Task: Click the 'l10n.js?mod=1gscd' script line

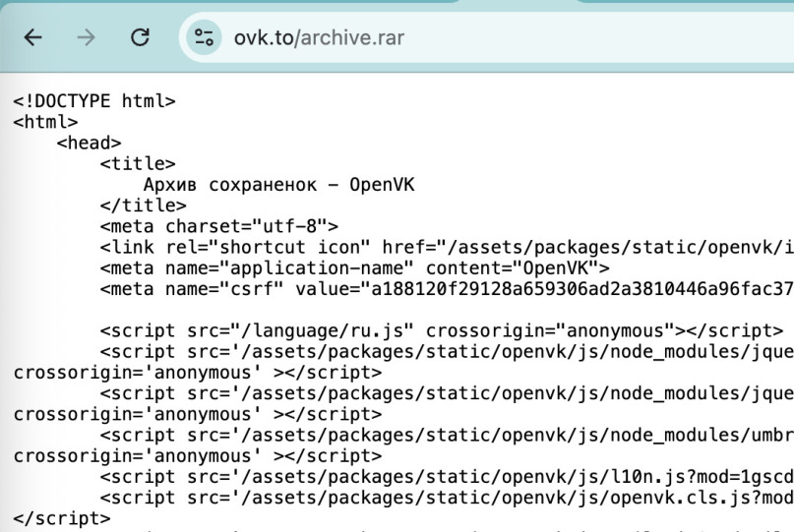Action: (447, 477)
